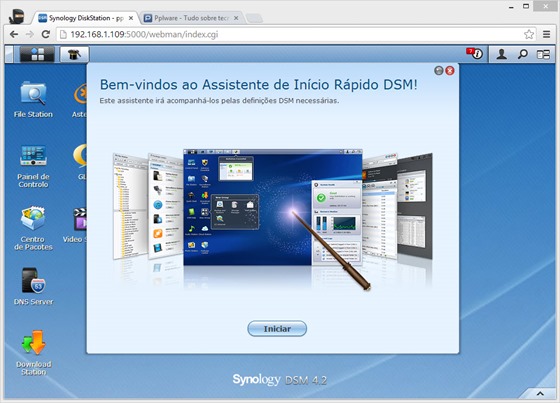Open Painel de Controlo desktop icon

(33, 166)
